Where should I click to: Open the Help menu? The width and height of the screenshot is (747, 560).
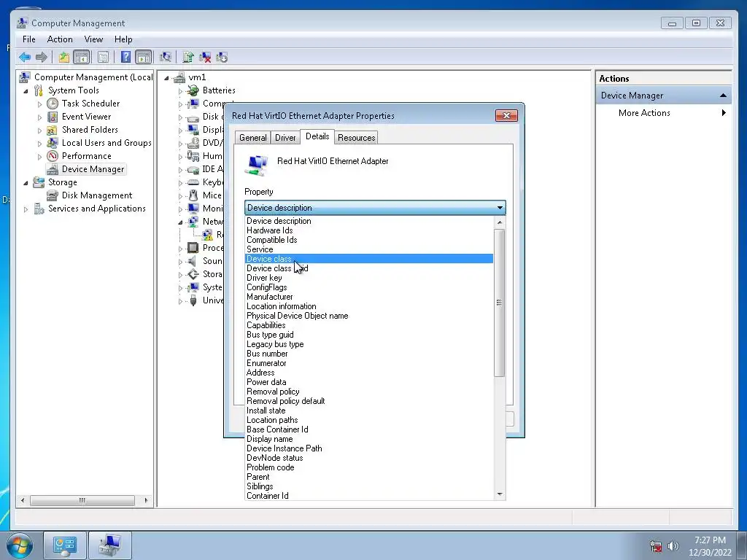[123, 39]
